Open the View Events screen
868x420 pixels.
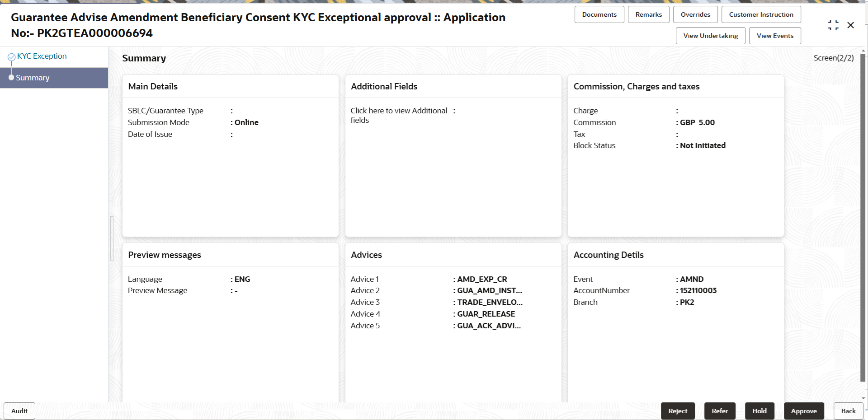[775, 36]
